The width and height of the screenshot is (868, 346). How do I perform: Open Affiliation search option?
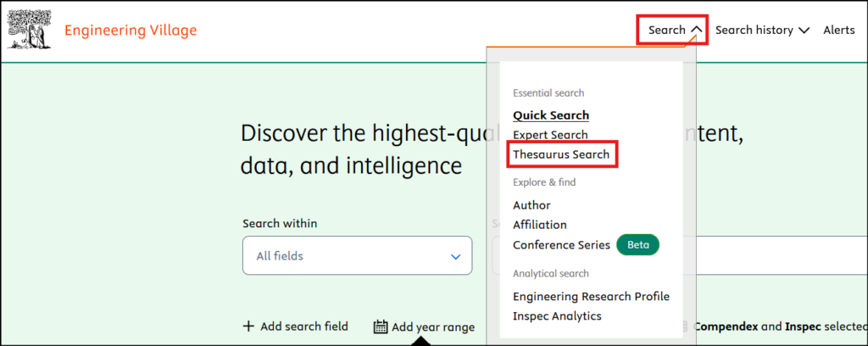pyautogui.click(x=540, y=225)
